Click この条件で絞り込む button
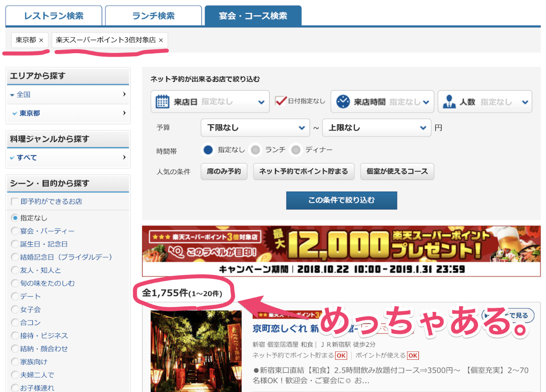546x392 pixels. point(341,200)
